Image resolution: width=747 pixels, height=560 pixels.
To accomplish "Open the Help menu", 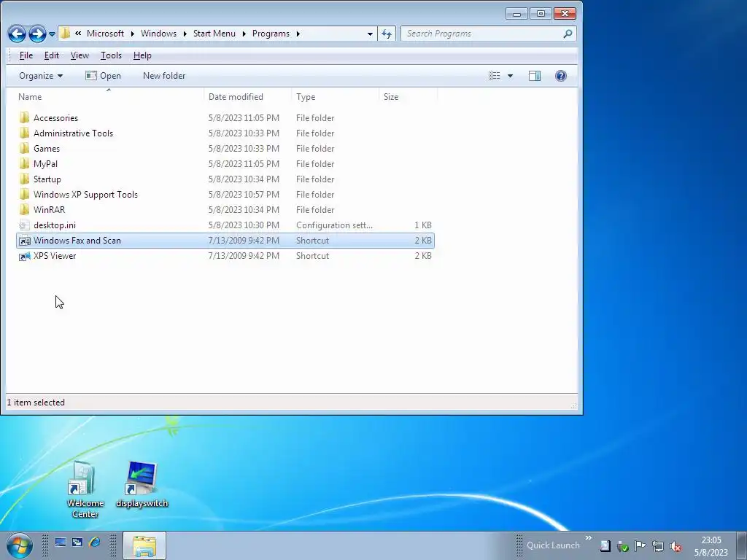I will pyautogui.click(x=142, y=55).
